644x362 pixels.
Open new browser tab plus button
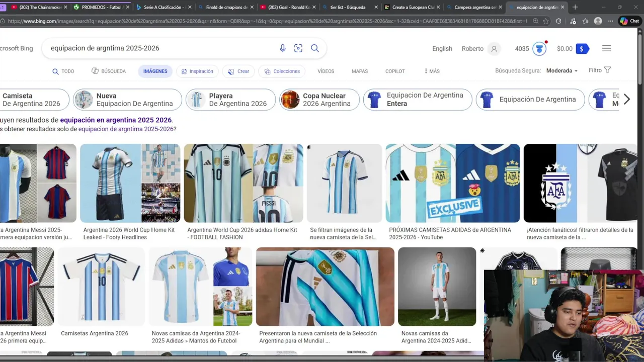click(x=575, y=7)
